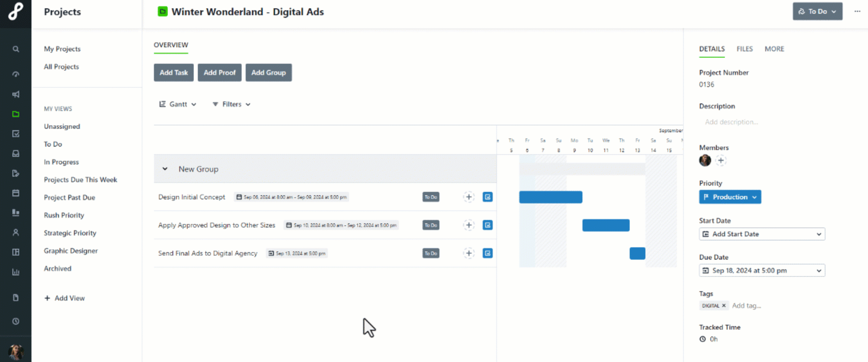
Task: Open the In Progress view
Action: point(61,162)
